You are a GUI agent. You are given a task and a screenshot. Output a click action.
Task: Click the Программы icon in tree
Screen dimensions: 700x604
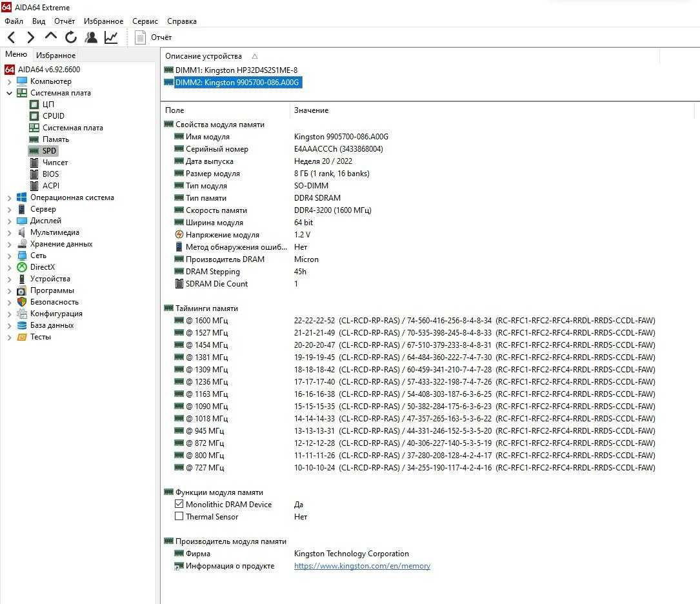tap(22, 290)
